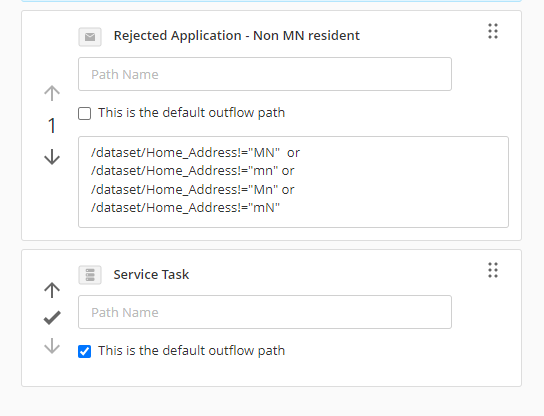Image resolution: width=544 pixels, height=416 pixels.
Task: Click the condition line containing "mN"
Action: [x=185, y=208]
